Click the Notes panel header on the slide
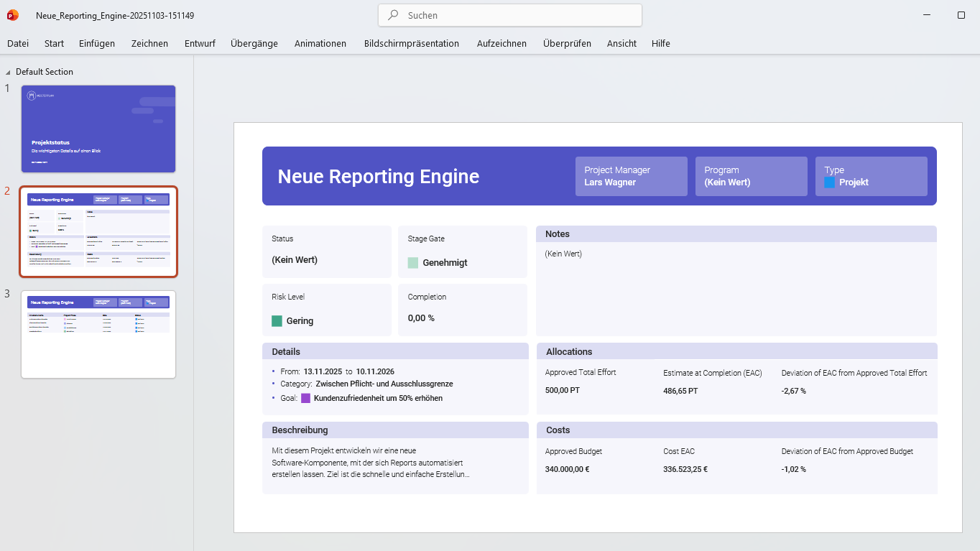This screenshot has height=551, width=980. (736, 233)
